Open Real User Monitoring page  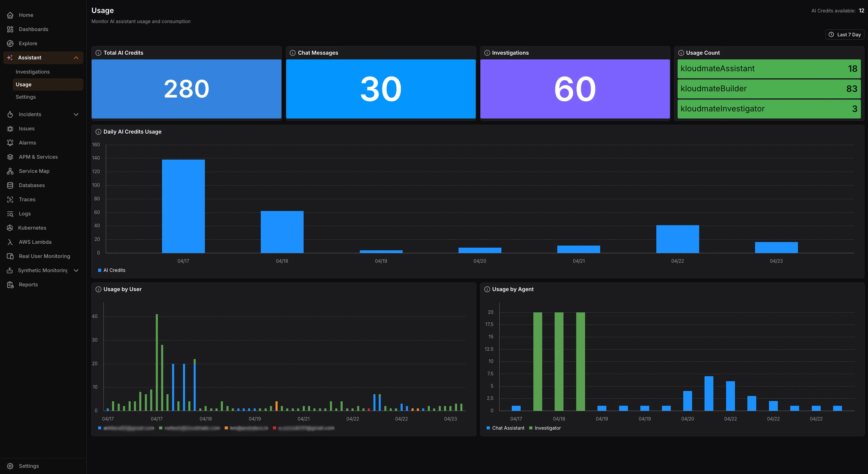(x=44, y=257)
